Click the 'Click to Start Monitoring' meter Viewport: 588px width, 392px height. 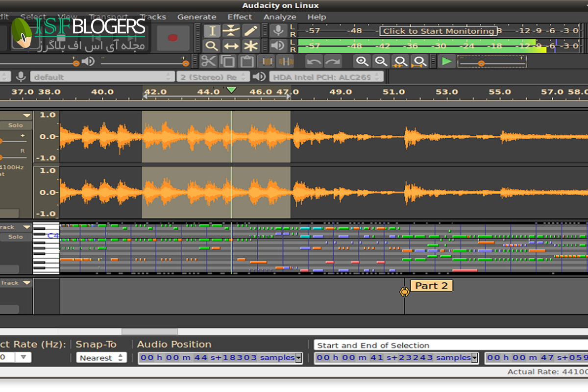tap(438, 31)
